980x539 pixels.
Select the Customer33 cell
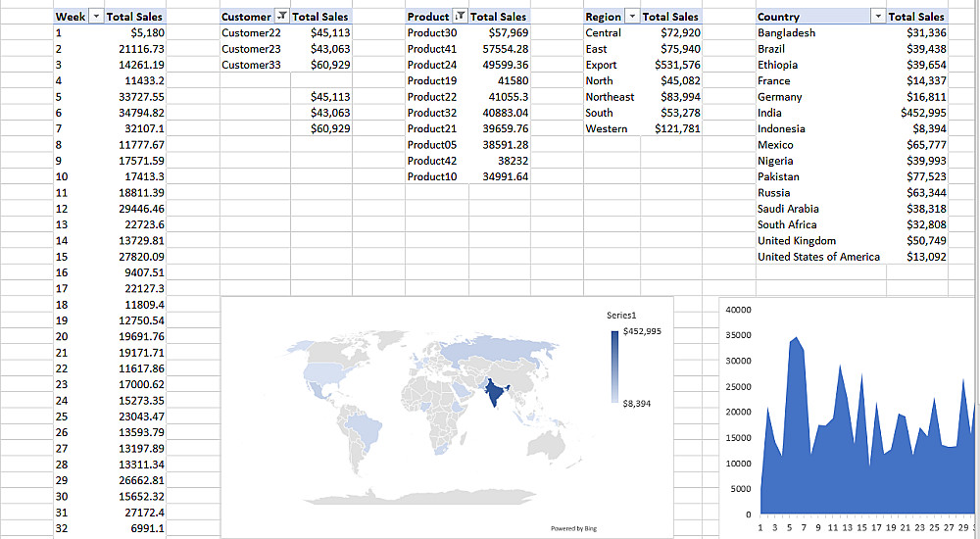251,65
